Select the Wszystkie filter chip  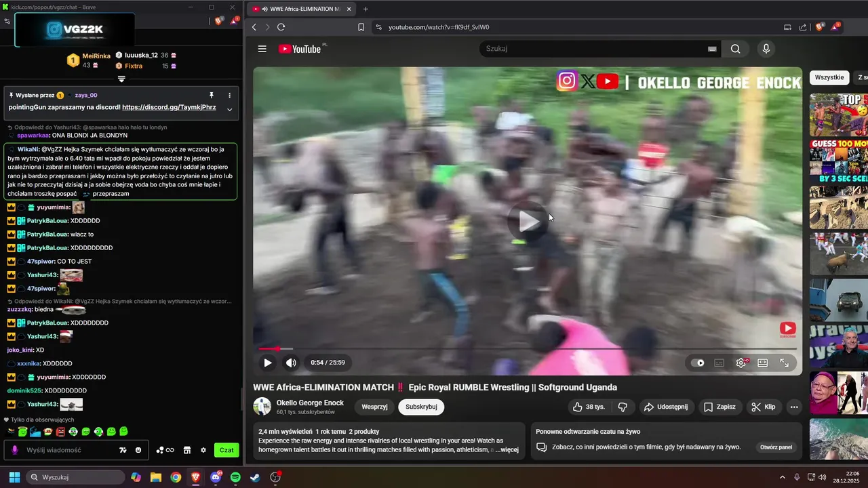(829, 77)
